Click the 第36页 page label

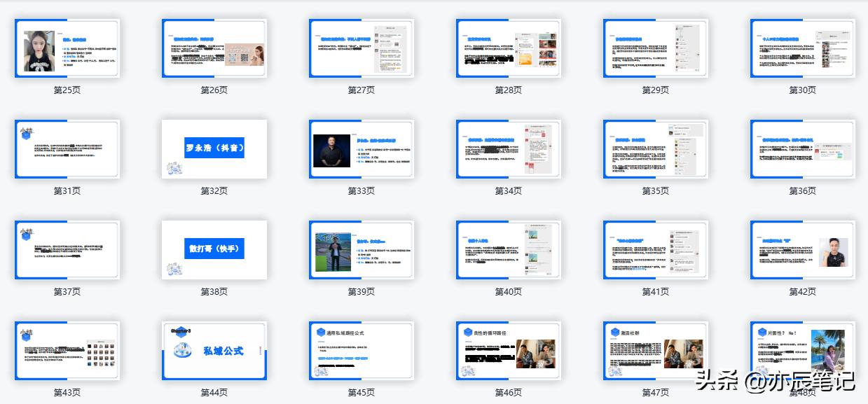801,190
